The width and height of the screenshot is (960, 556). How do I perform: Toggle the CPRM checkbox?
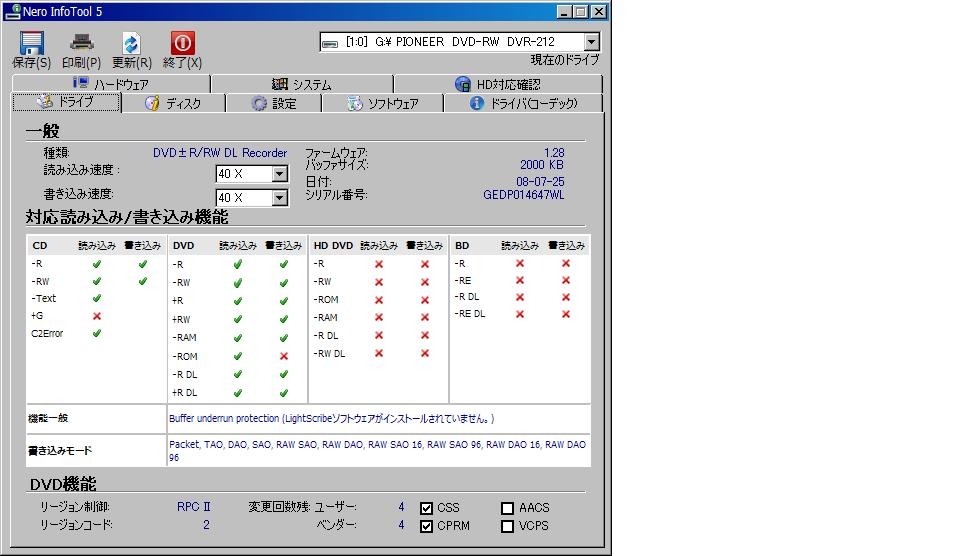point(427,526)
